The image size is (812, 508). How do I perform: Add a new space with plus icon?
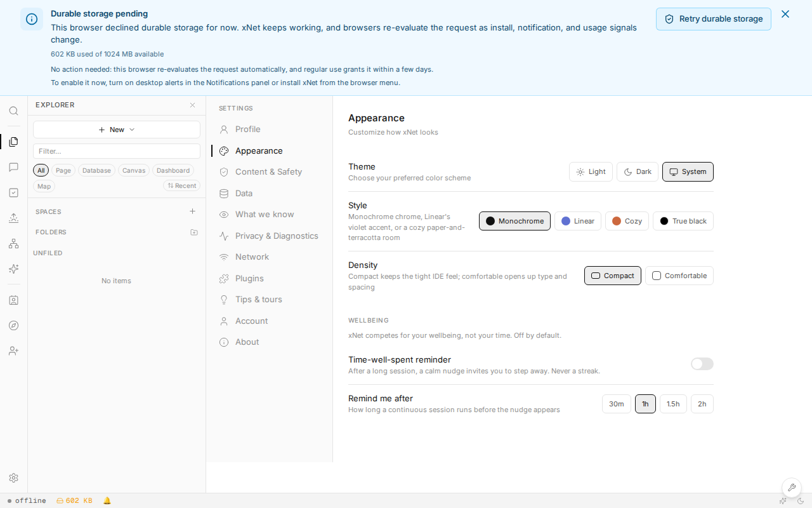pyautogui.click(x=193, y=211)
